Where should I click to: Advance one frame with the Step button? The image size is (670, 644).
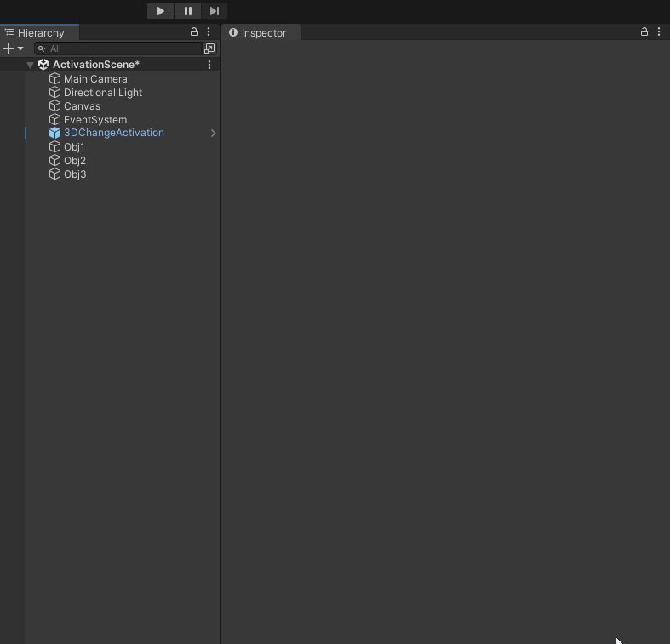215,11
